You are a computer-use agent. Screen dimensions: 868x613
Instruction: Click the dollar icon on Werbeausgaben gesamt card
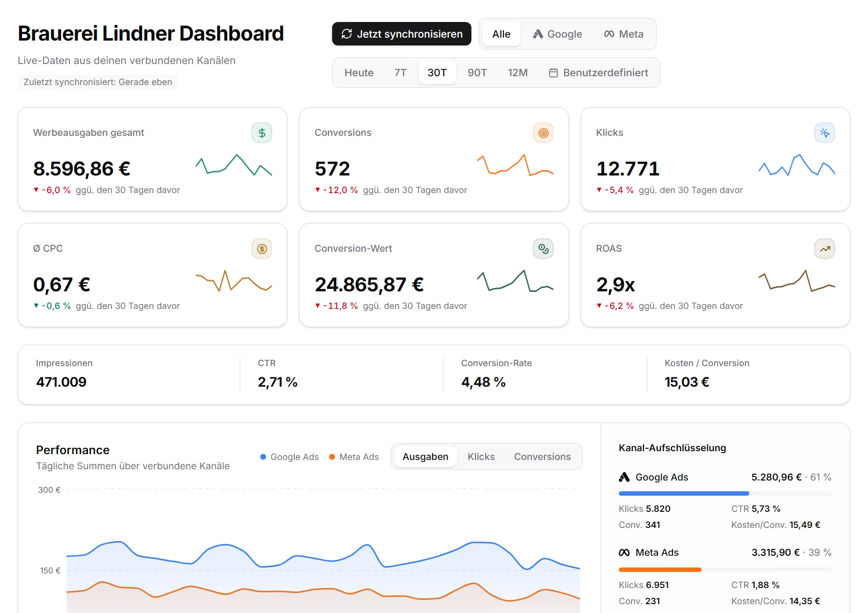click(x=261, y=133)
